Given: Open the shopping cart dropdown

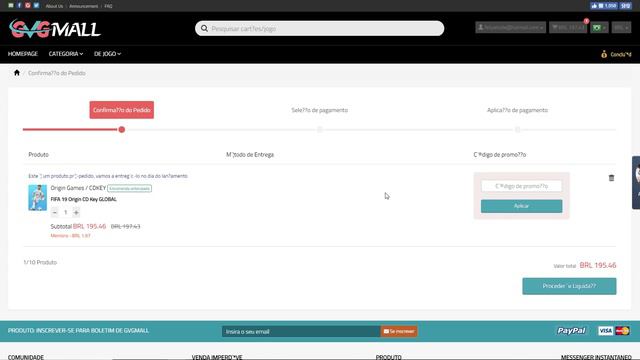Looking at the screenshot, I should pos(568,27).
